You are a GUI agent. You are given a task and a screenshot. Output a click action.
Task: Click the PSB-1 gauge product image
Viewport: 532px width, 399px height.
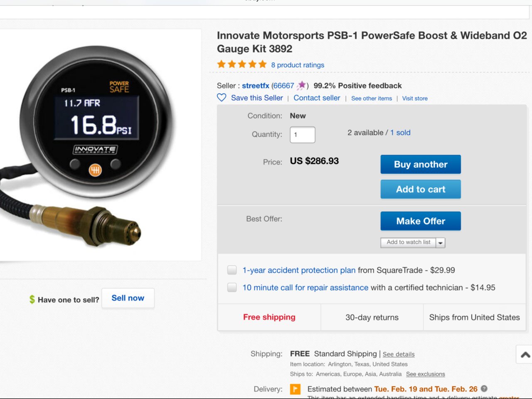point(100,145)
